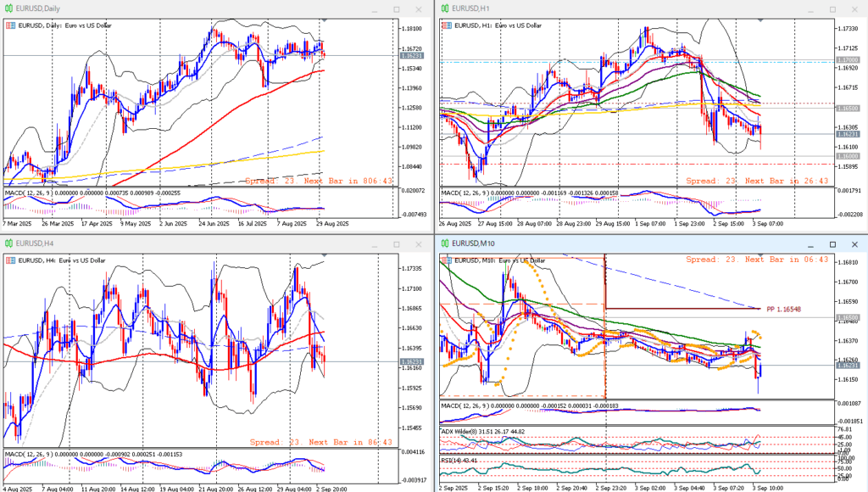This screenshot has height=492, width=868.
Task: Click the 1.16000 level tag on H1 price scale
Action: click(x=848, y=157)
